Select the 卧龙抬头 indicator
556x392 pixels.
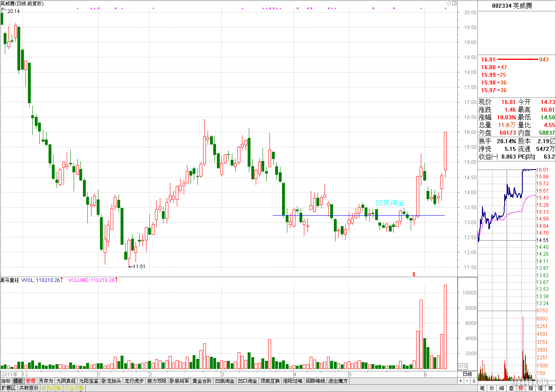pos(111,381)
